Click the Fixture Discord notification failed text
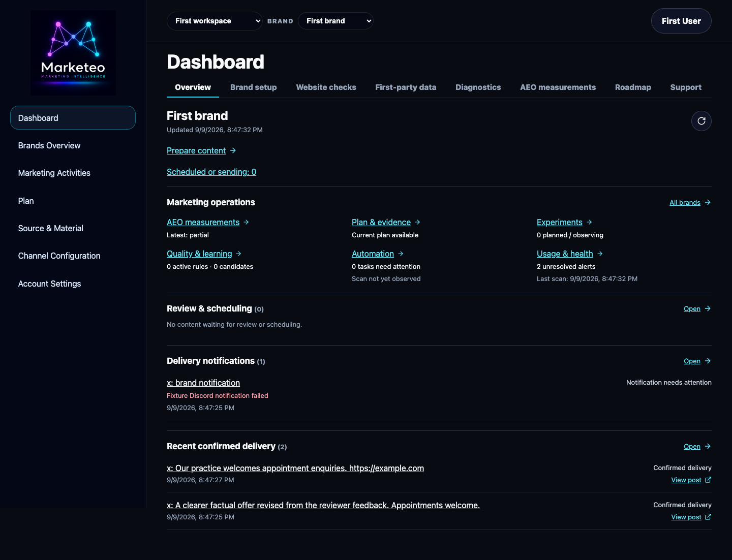This screenshot has height=560, width=732. [218, 395]
